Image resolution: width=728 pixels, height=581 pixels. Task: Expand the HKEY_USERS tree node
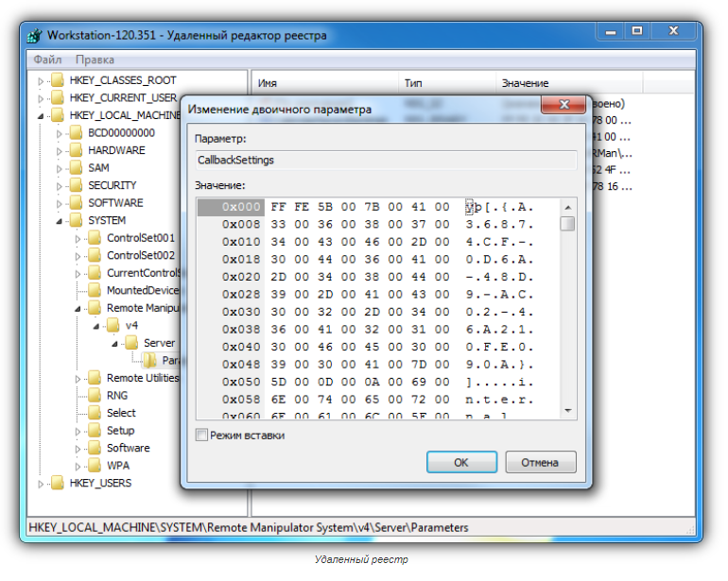click(x=41, y=484)
